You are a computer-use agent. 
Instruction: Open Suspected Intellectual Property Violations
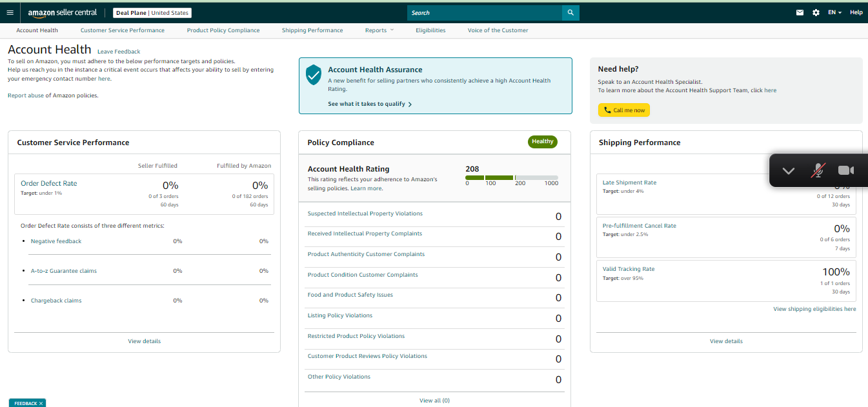[365, 213]
